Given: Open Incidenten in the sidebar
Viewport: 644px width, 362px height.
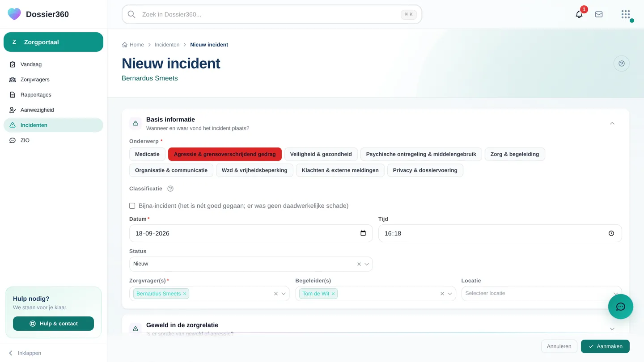Looking at the screenshot, I should tap(53, 125).
